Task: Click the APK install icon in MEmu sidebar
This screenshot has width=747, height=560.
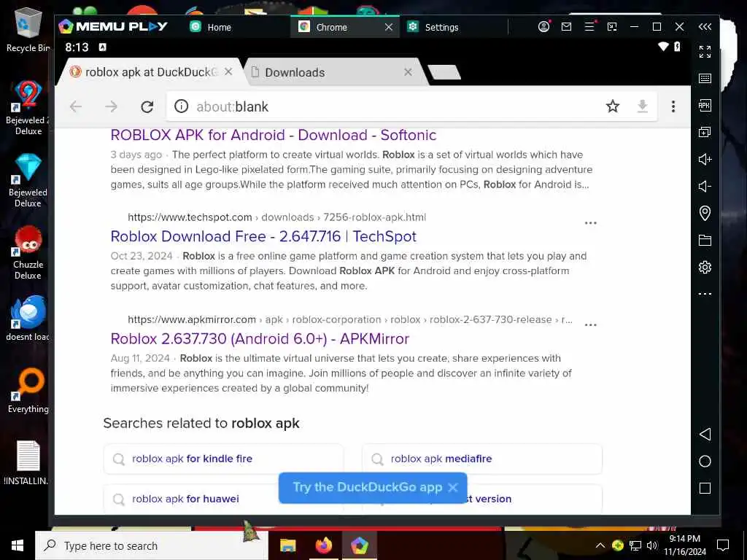Action: 705,105
